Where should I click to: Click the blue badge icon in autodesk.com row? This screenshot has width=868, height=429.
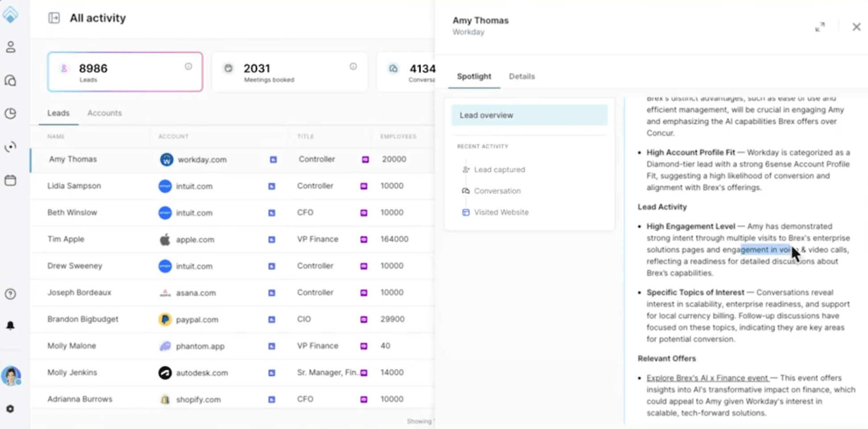click(272, 373)
